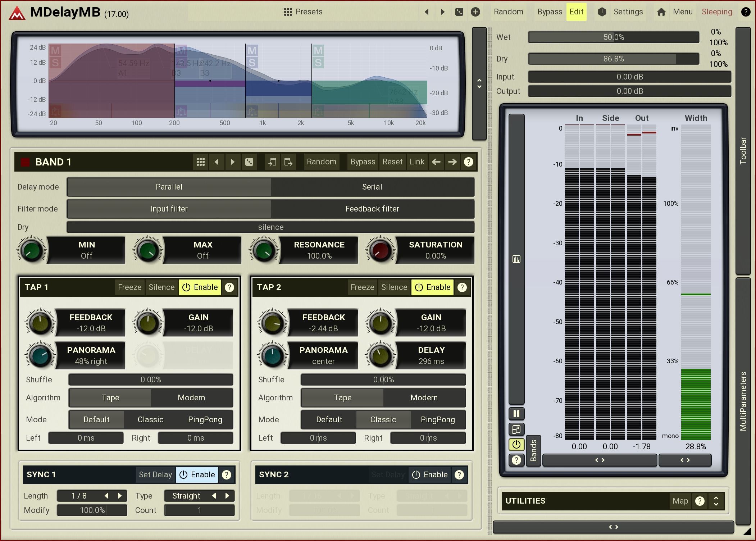The height and width of the screenshot is (541, 756).
Task: Toggle Tap 2 Freeze button
Action: 362,287
